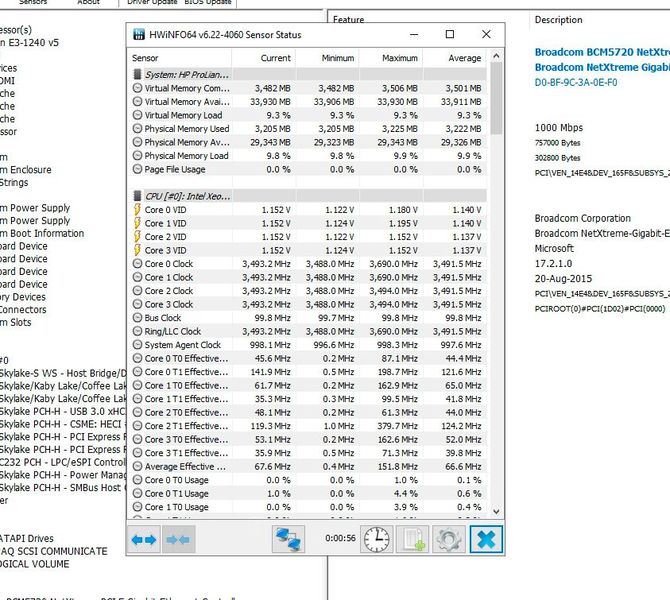Click the sensor list scroll up arrow
Image resolution: width=670 pixels, height=600 pixels.
point(496,56)
